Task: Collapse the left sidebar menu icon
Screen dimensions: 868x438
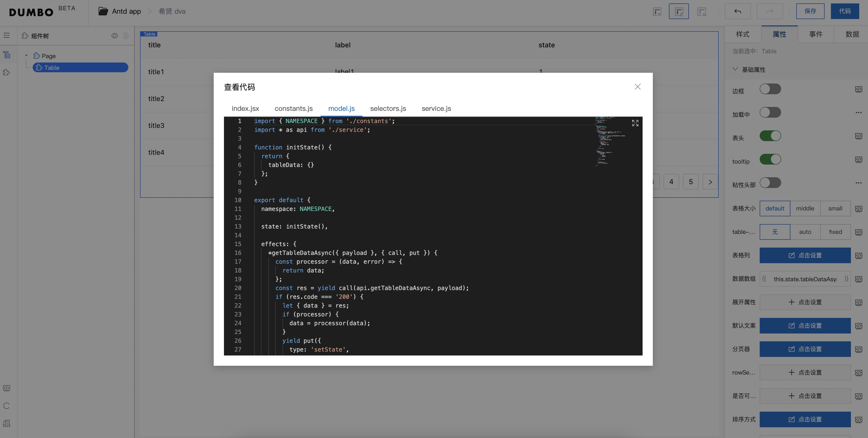Action: click(6, 35)
